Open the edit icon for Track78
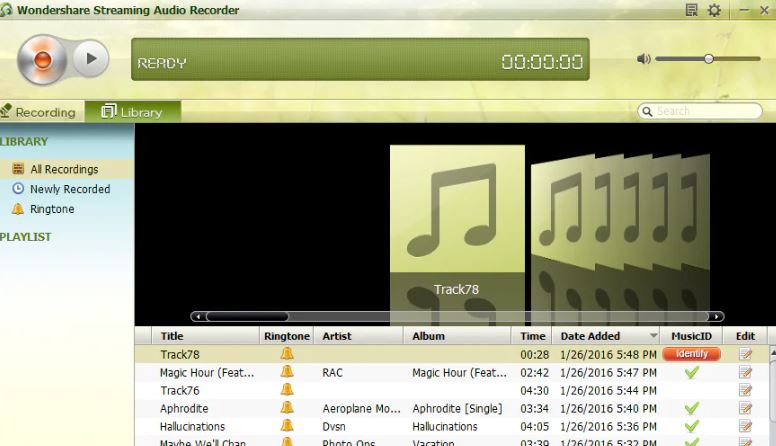This screenshot has height=446, width=776. [x=745, y=354]
